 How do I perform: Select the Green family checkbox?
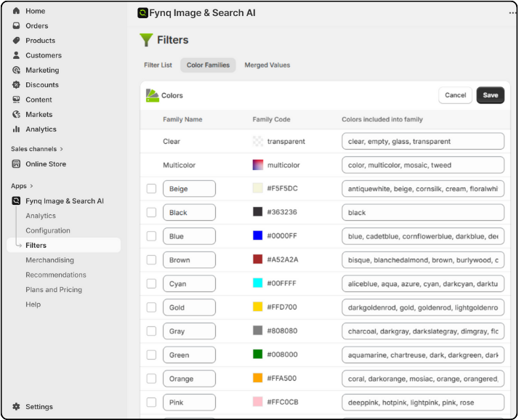[x=151, y=355]
